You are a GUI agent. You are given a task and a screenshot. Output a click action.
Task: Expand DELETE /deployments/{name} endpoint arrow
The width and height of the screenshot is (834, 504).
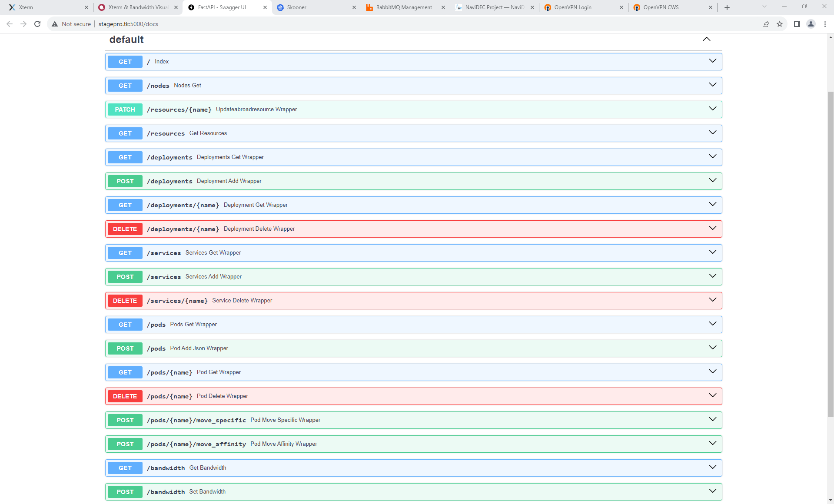coord(713,228)
